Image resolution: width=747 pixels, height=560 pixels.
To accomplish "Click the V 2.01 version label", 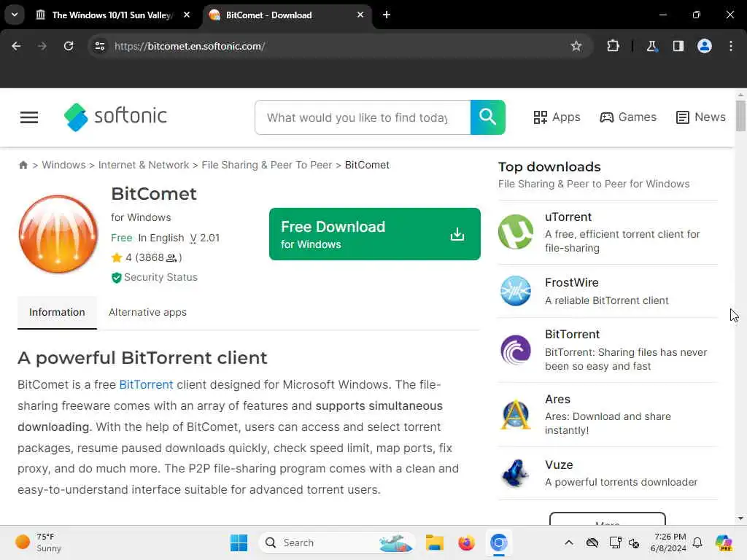I will point(205,238).
